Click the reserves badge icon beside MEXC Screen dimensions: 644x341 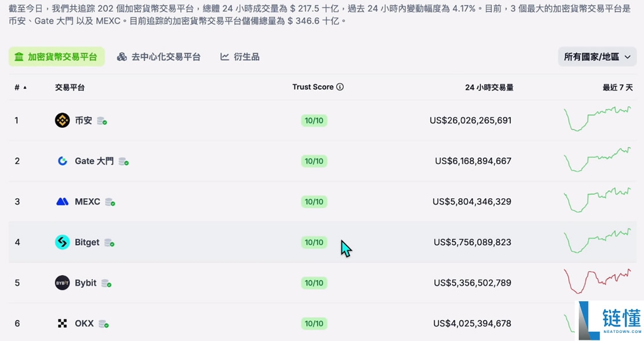110,202
